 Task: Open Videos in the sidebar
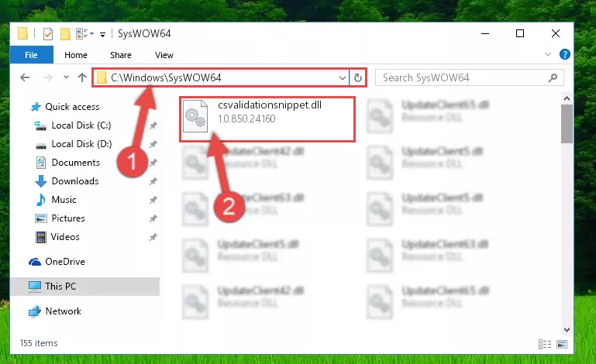click(65, 237)
